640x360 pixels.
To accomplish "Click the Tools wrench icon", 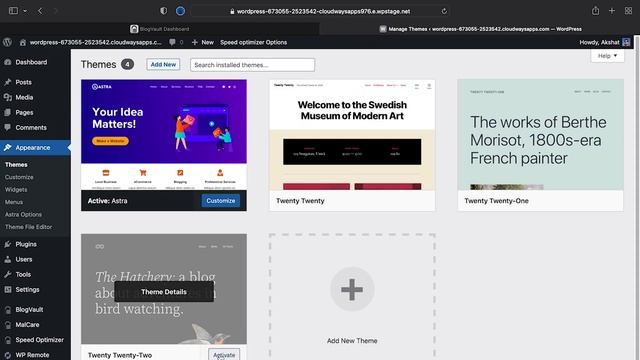I will click(x=8, y=274).
